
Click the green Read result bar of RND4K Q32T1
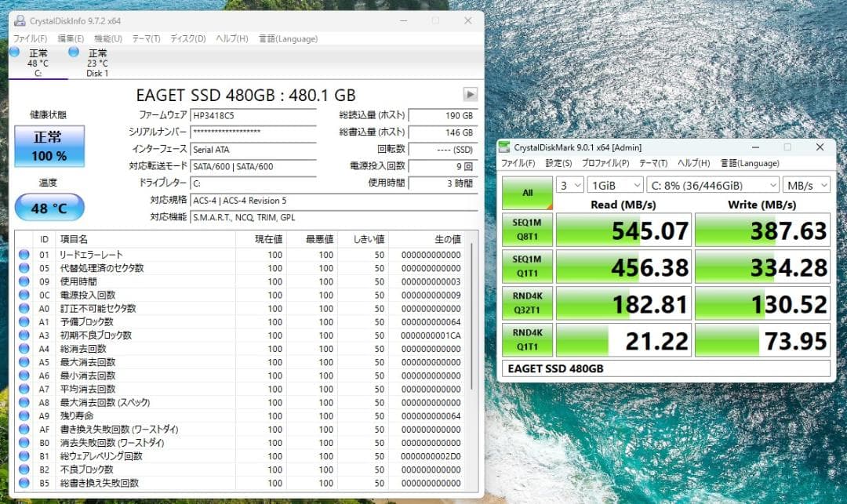[x=623, y=303]
